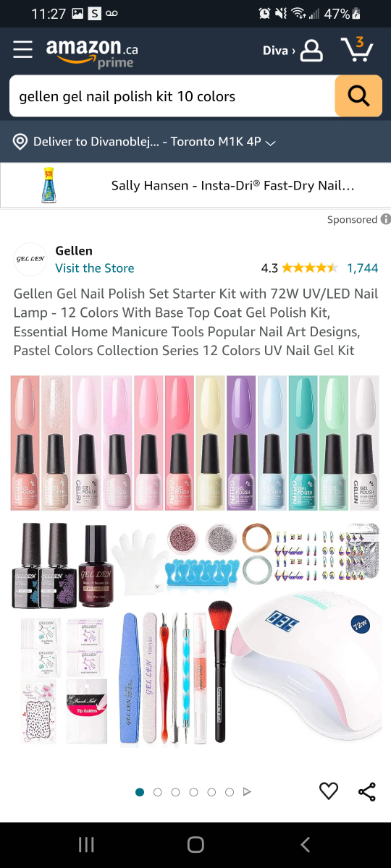This screenshot has width=391, height=868.
Task: Select the fourth image carousel dot
Action: pyautogui.click(x=193, y=792)
